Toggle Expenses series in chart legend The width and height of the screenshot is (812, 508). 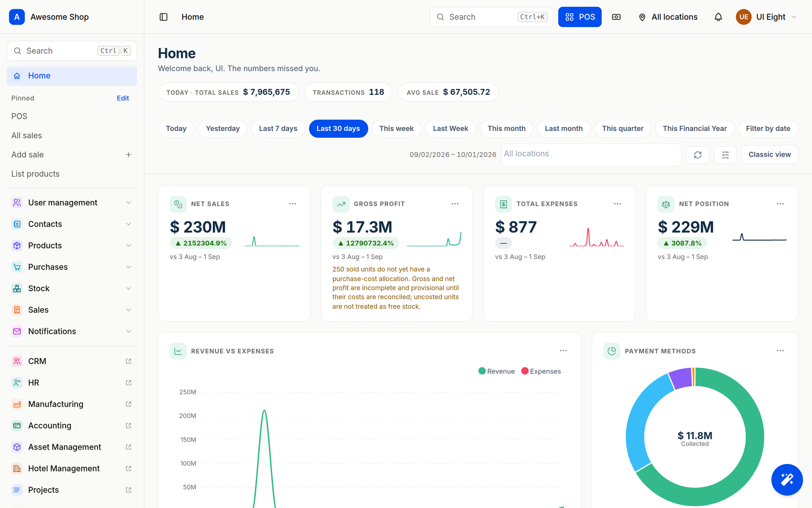pos(541,371)
